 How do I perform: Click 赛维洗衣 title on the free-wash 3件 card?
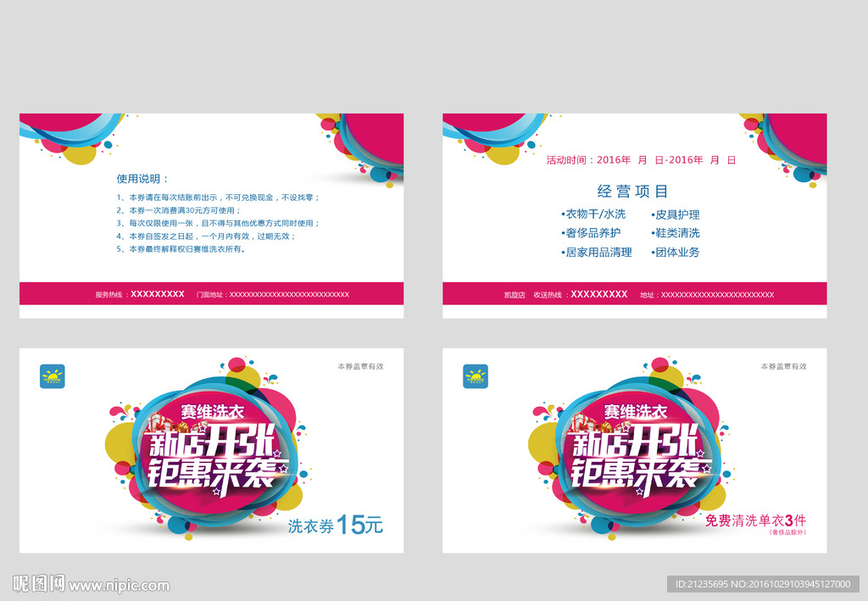click(635, 412)
